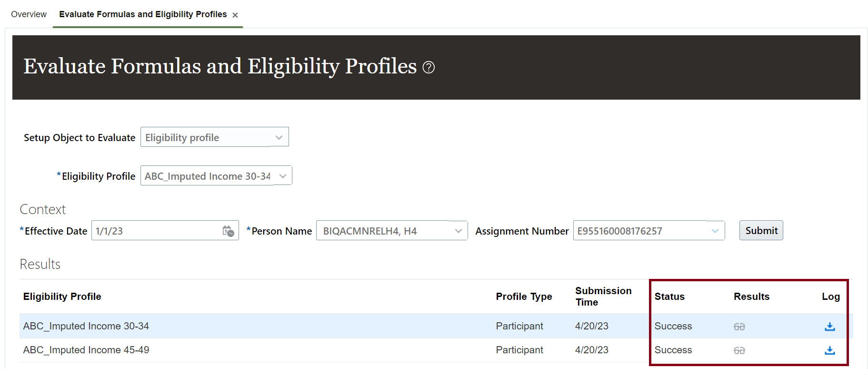Open the Eligibility Profile dropdown list
This screenshot has height=369, width=868.
[x=283, y=176]
